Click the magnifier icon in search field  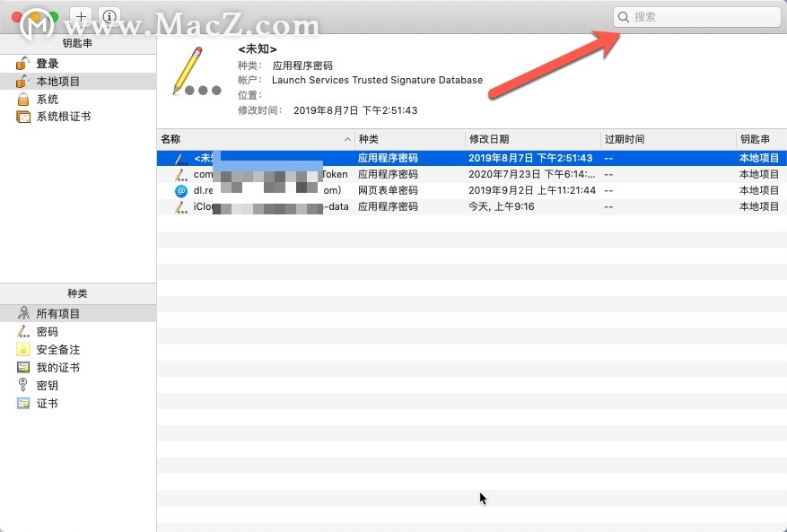pyautogui.click(x=624, y=17)
